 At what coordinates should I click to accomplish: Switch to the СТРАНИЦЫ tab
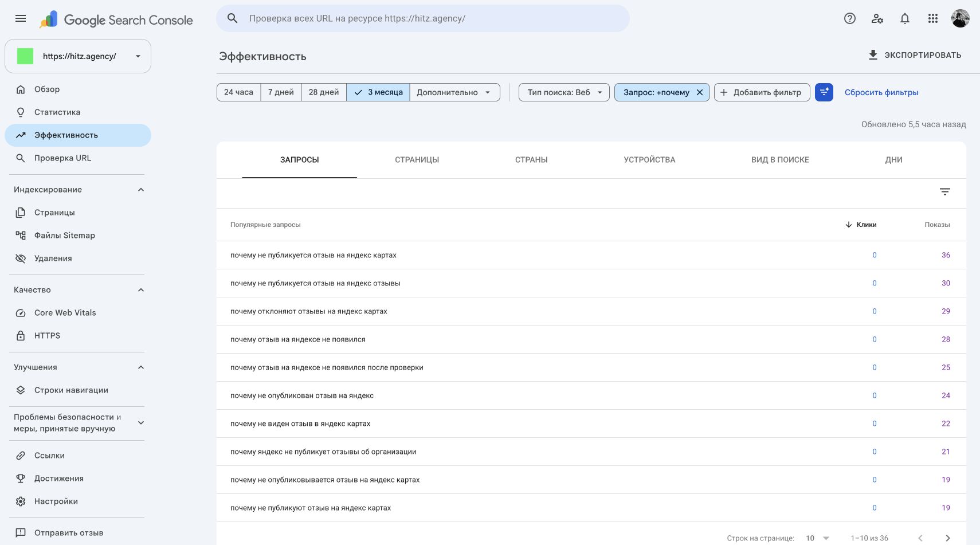coord(417,160)
